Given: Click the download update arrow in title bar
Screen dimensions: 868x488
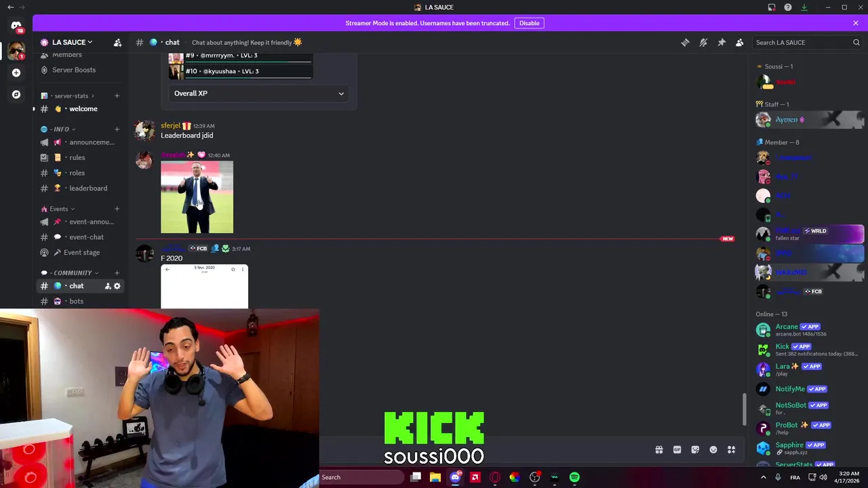Looking at the screenshot, I should [804, 7].
